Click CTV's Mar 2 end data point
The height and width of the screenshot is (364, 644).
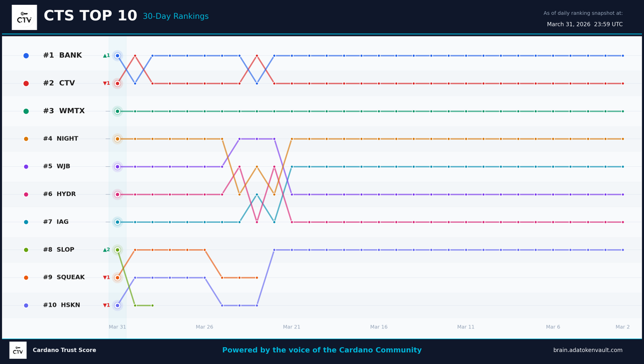tap(623, 83)
